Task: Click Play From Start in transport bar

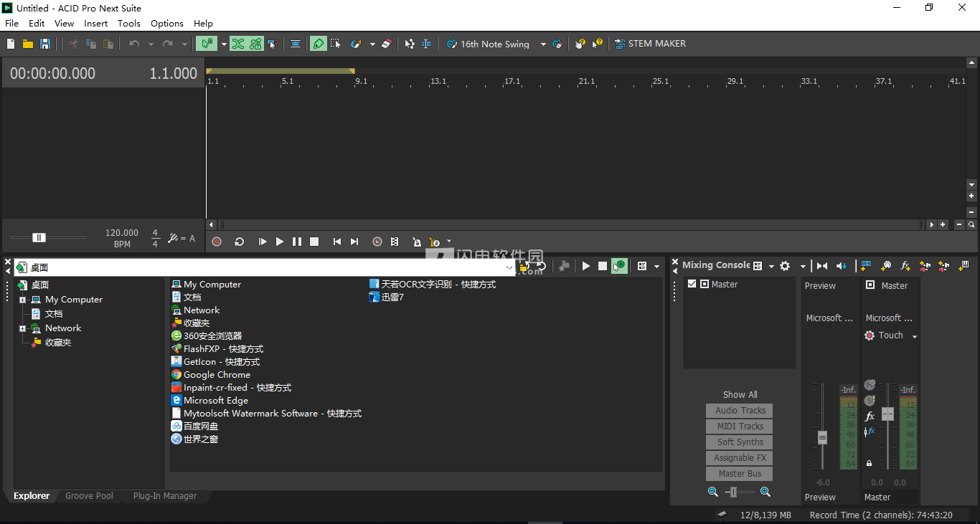Action: pos(263,242)
